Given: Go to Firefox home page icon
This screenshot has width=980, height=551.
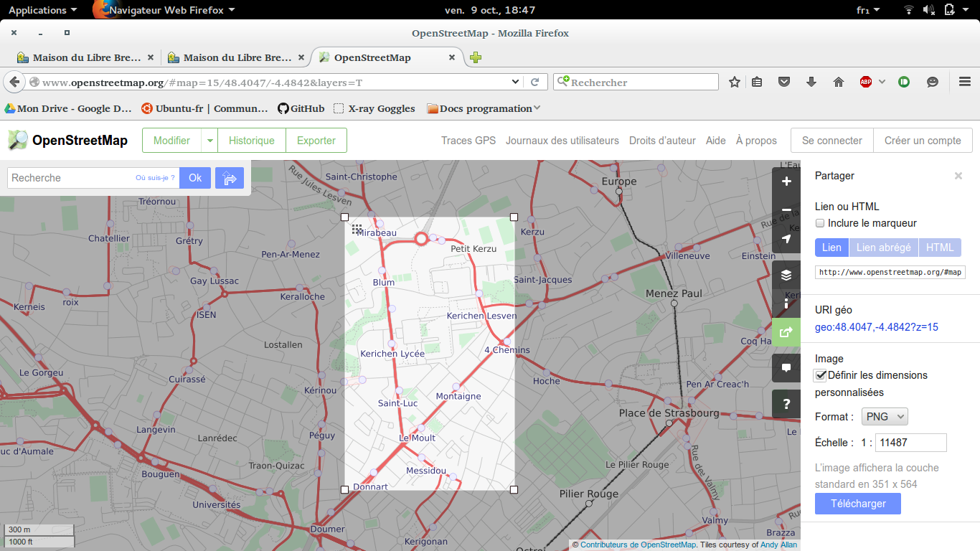Looking at the screenshot, I should pyautogui.click(x=838, y=83).
